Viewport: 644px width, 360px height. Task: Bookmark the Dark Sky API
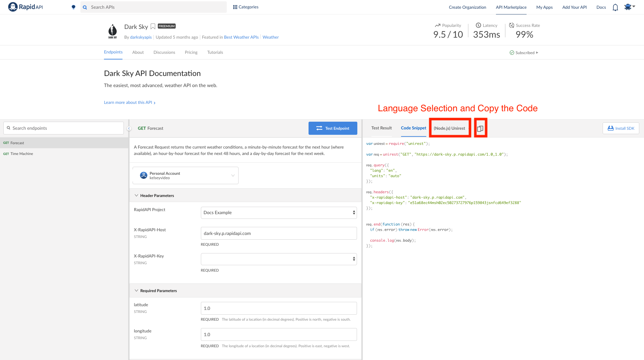click(x=153, y=27)
